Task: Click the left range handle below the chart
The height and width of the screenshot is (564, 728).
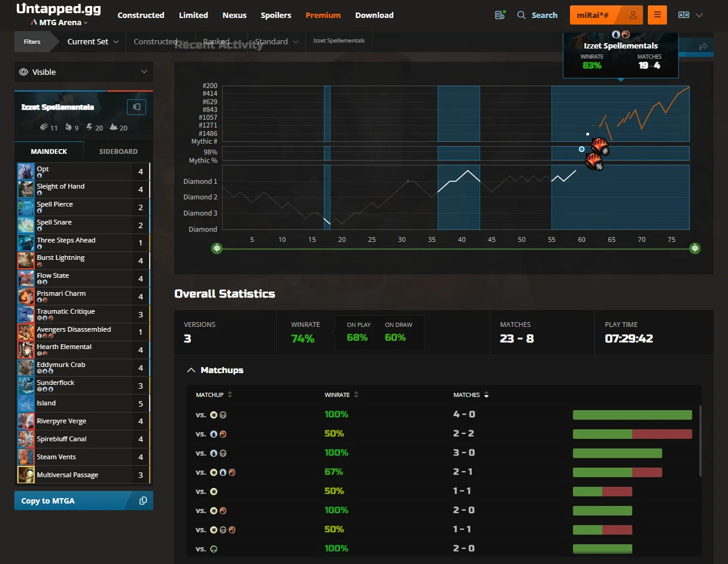Action: point(217,248)
